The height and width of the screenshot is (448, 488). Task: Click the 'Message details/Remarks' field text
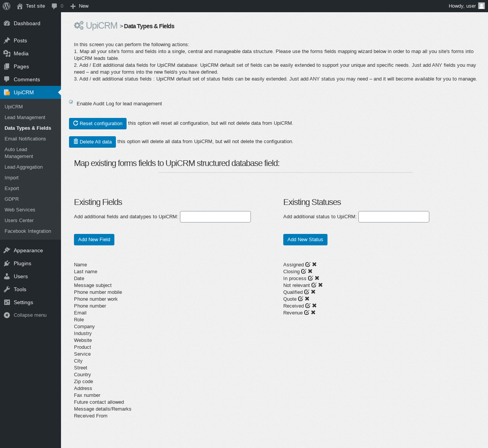[103, 409]
